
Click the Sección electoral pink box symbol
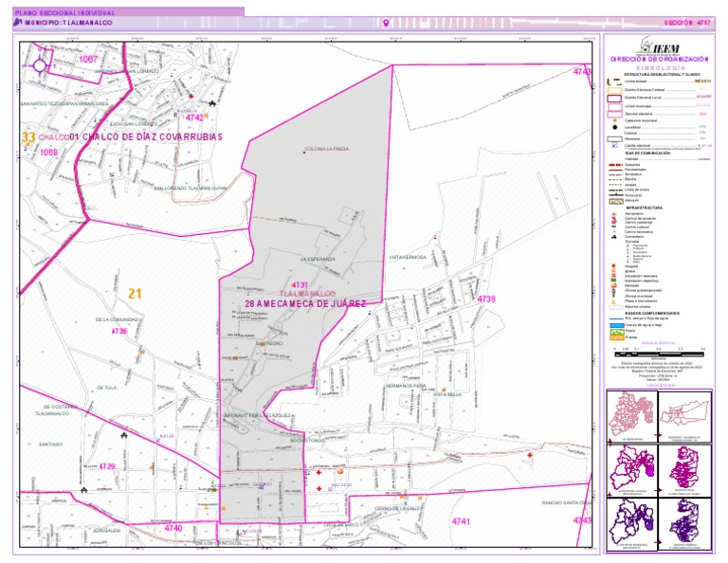614,114
